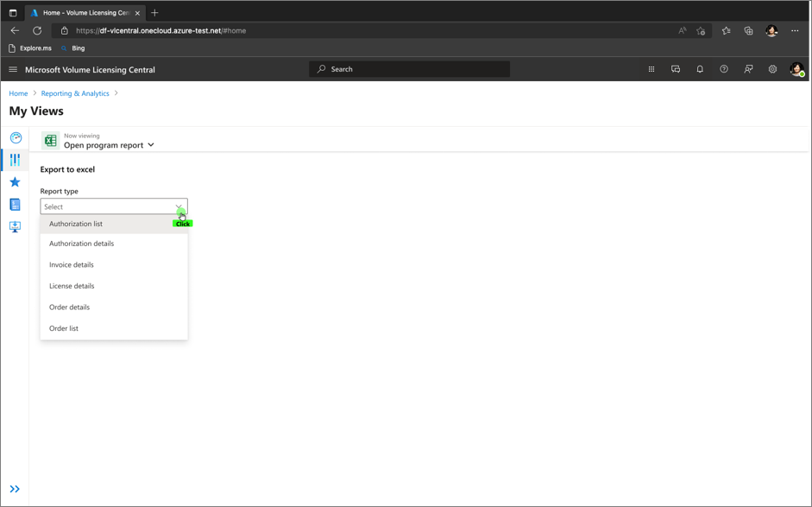The image size is (812, 507).
Task: Select the dashboard gauge sidebar icon
Action: pyautogui.click(x=16, y=137)
